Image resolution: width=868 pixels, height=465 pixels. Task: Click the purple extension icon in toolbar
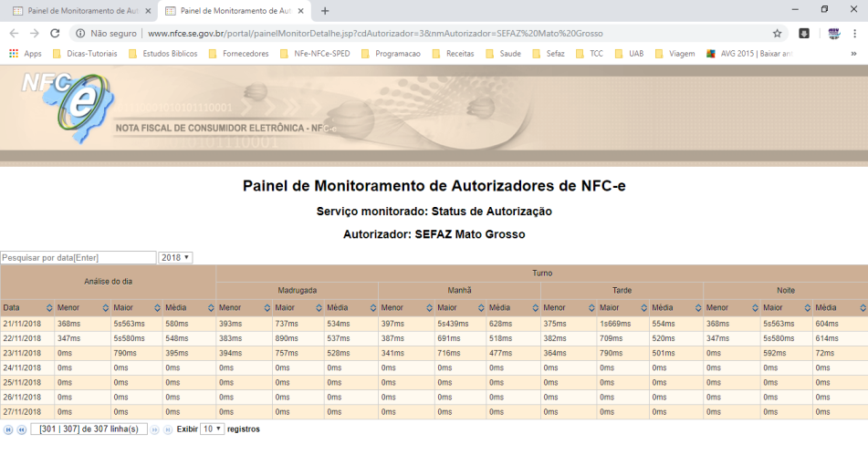tap(833, 33)
